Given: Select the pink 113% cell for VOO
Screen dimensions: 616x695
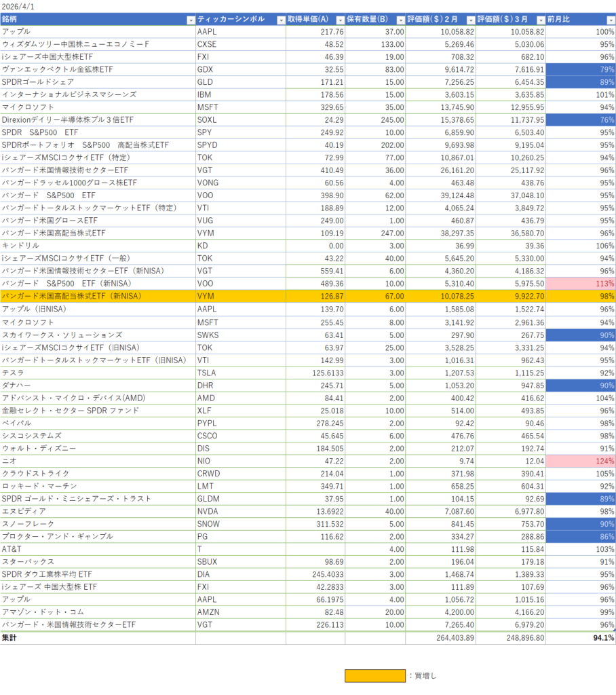Looking at the screenshot, I should click(x=581, y=284).
